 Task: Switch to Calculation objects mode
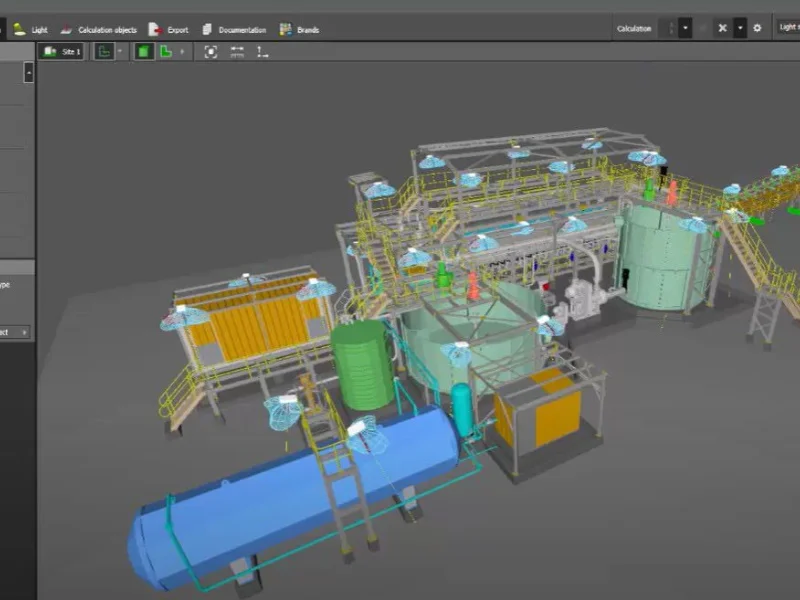coord(99,30)
